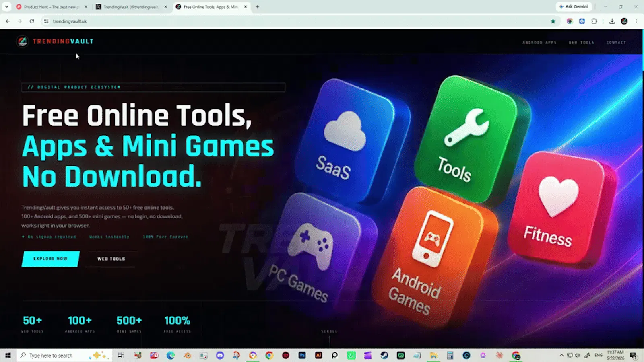Viewport: 644px width, 362px height.
Task: Click the 500+ mini games stat
Action: (x=129, y=324)
